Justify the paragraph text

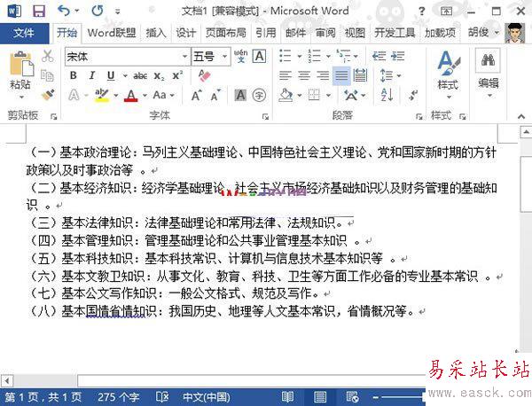click(341, 75)
